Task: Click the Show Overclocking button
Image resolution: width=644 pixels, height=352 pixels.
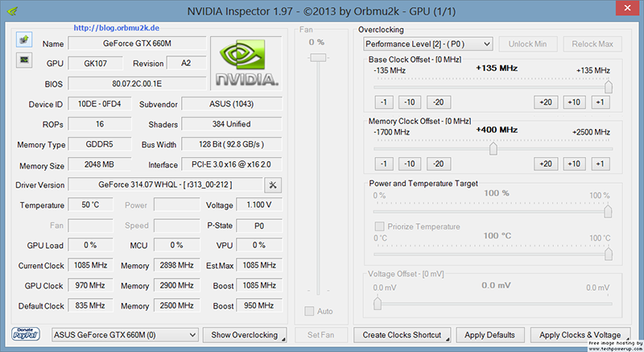Action: (x=245, y=335)
